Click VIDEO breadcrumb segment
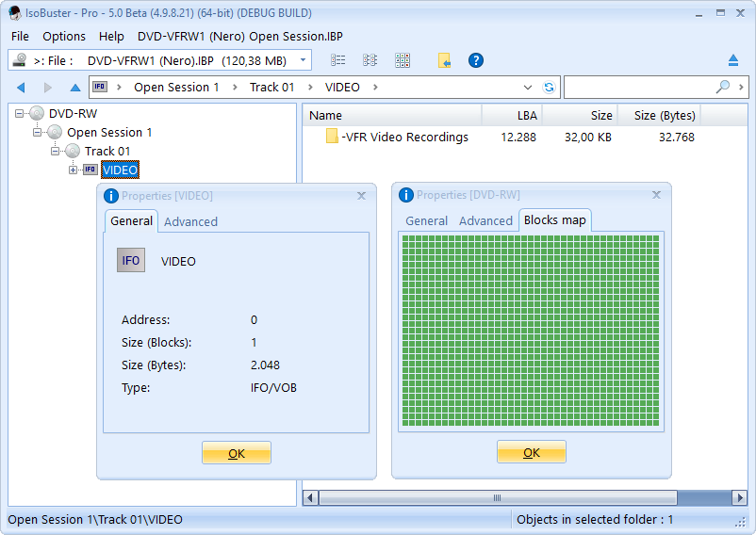The width and height of the screenshot is (756, 535). tap(342, 88)
